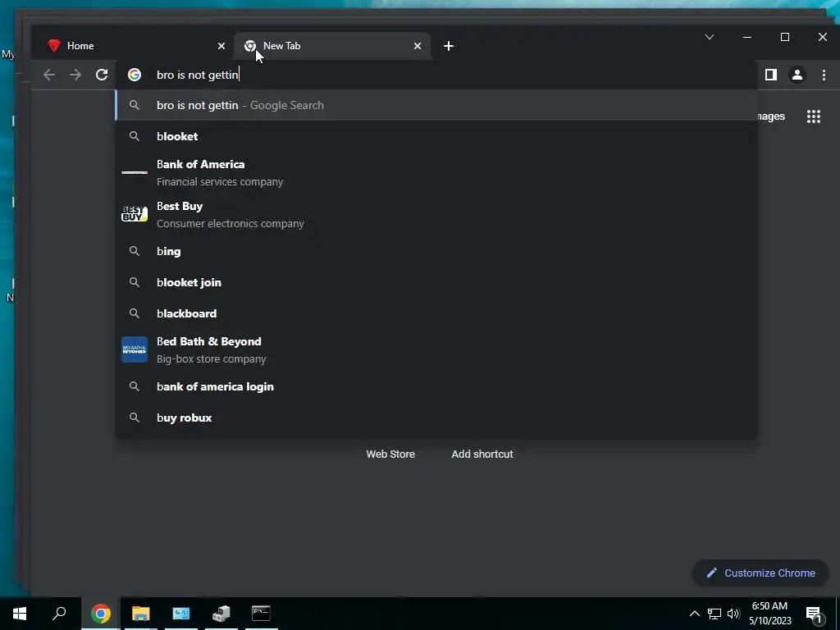
Task: Open the Windows Start menu
Action: click(20, 614)
